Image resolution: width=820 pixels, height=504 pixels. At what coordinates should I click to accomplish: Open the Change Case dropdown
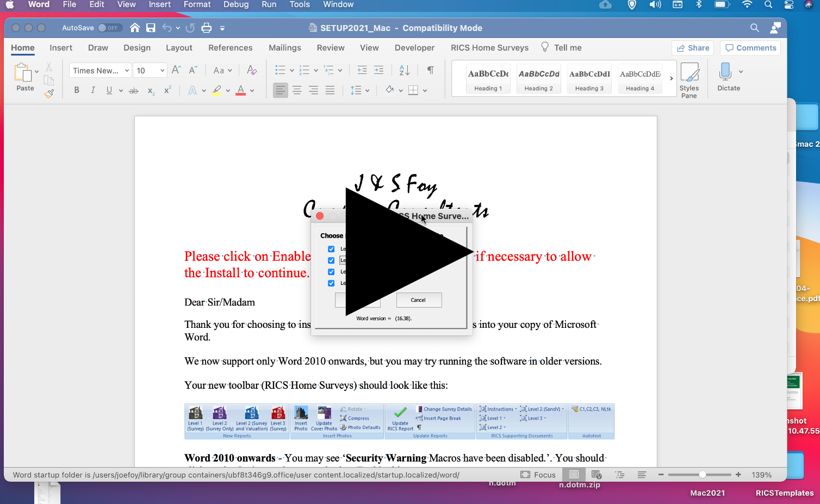click(x=222, y=70)
